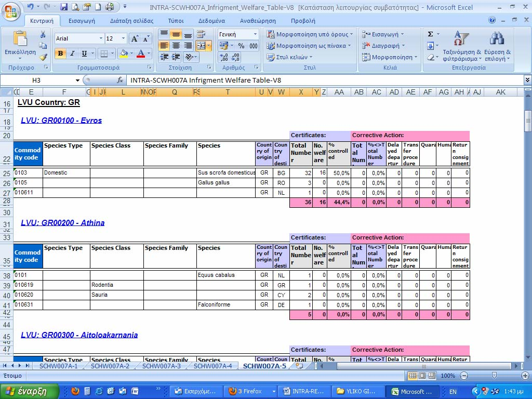Open the Clear eraser tool
This screenshot has height=399, width=532.
(x=430, y=57)
